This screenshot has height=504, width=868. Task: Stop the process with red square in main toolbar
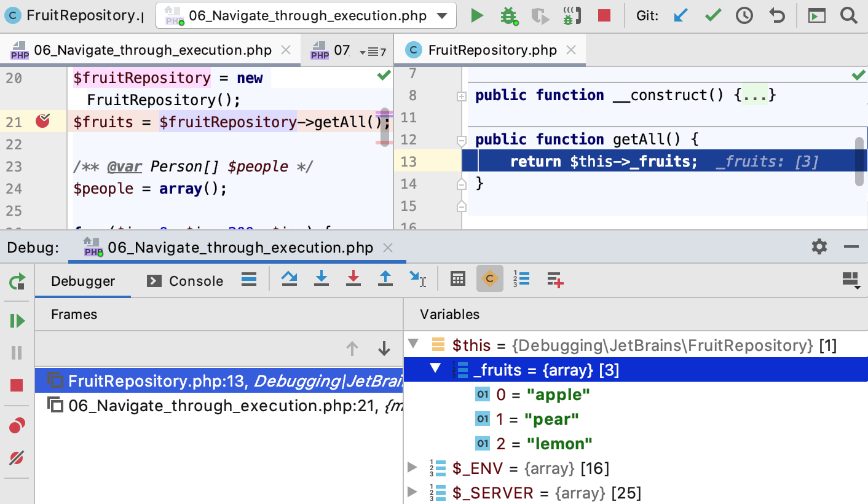(604, 16)
